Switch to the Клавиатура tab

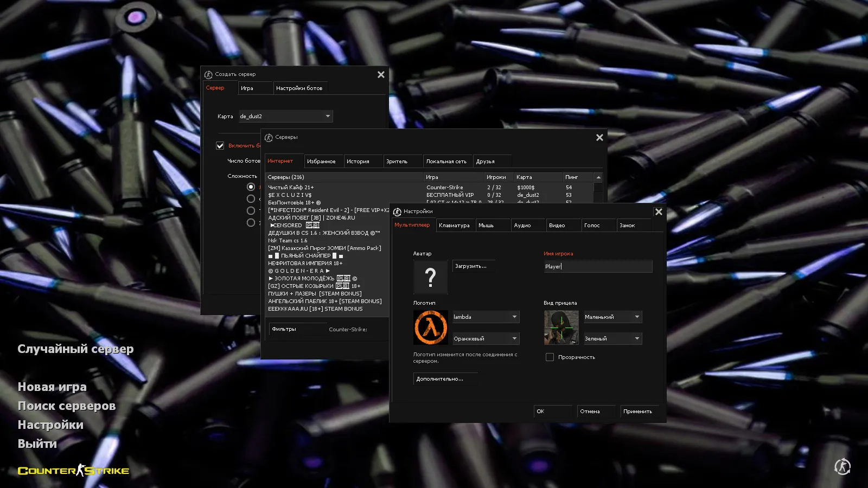click(455, 225)
